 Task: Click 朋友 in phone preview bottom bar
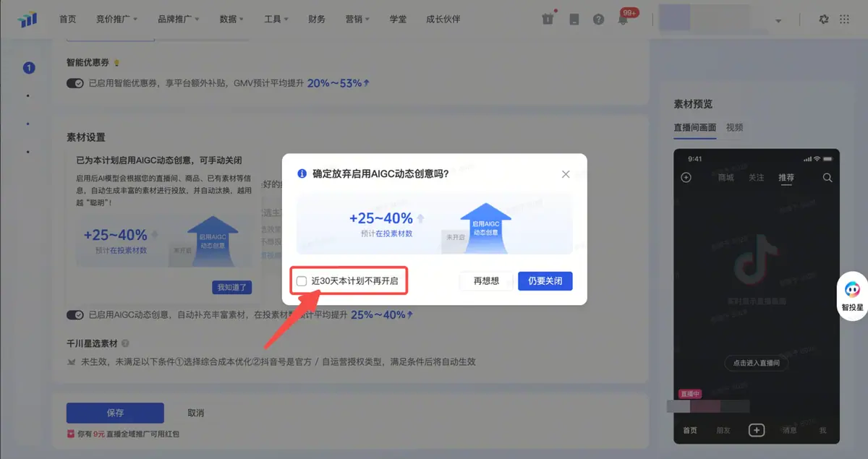pyautogui.click(x=723, y=430)
